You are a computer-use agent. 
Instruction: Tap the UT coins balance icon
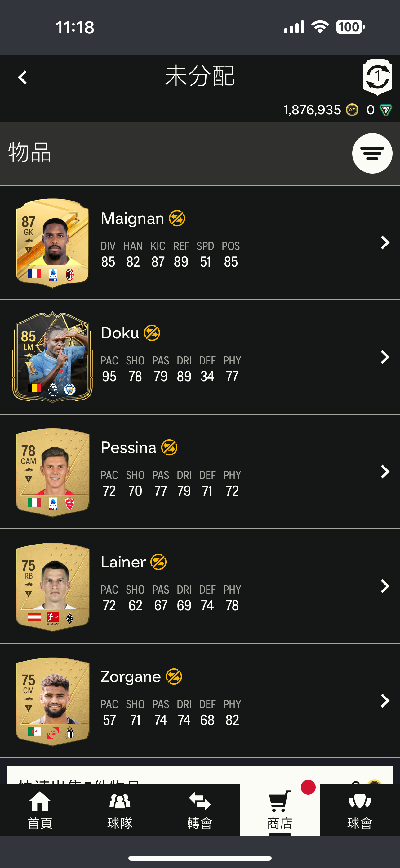tap(352, 110)
